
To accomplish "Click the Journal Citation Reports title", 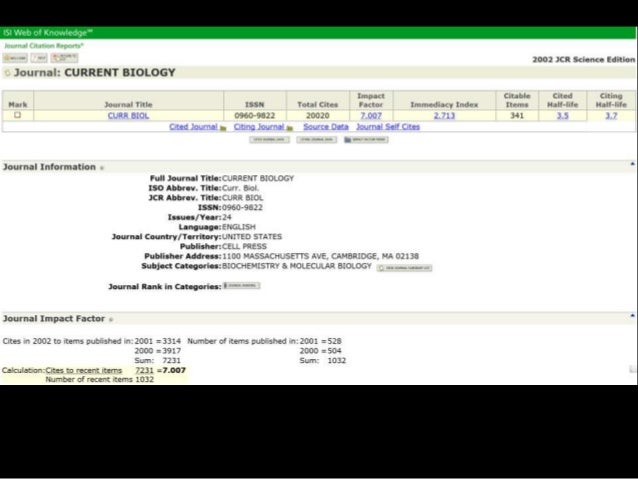I will 44,46.
